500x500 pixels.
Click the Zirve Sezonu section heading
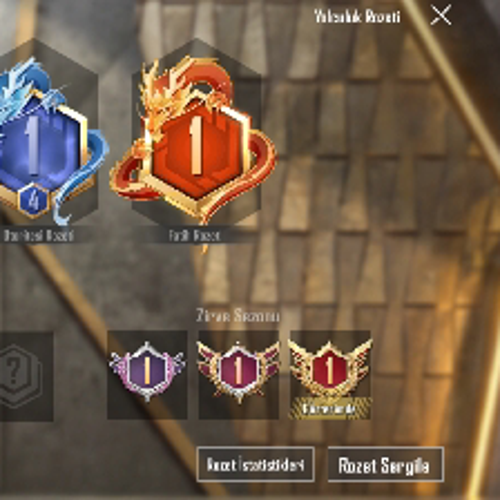tap(238, 315)
